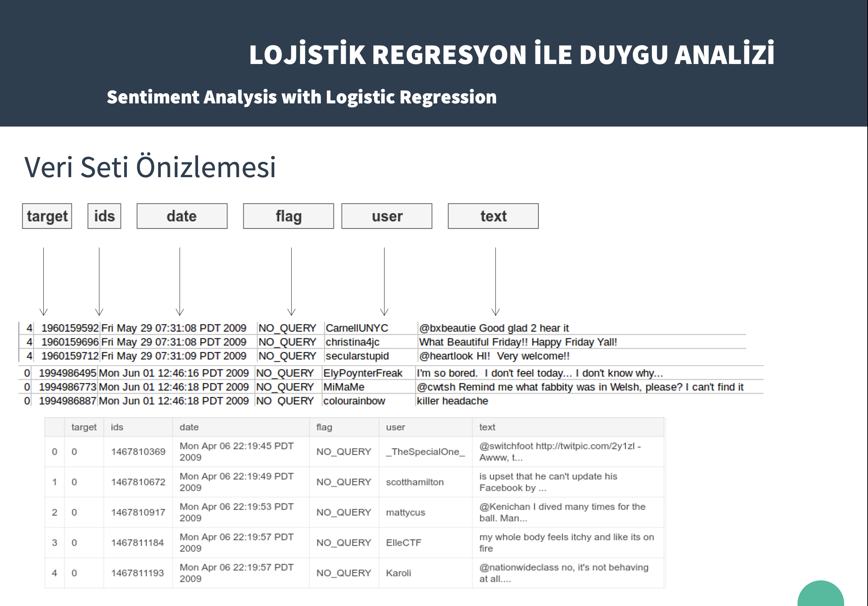Click the 'user' column label box

click(387, 216)
